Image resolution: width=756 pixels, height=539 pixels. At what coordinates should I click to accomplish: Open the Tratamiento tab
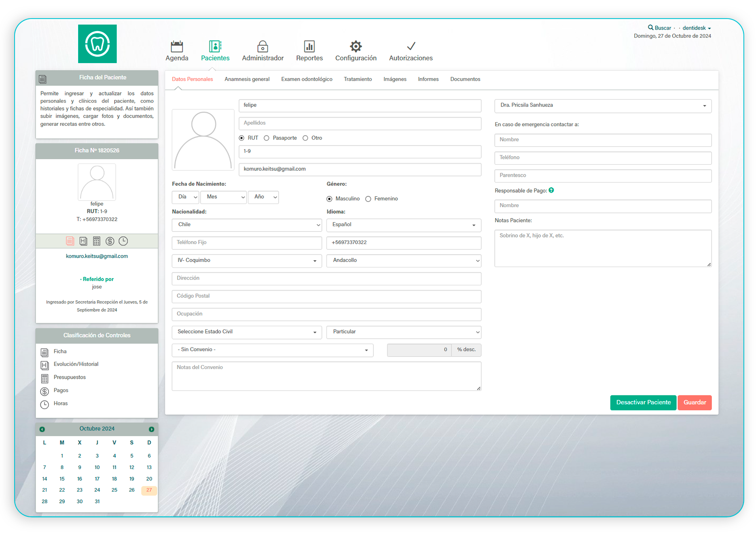point(358,79)
